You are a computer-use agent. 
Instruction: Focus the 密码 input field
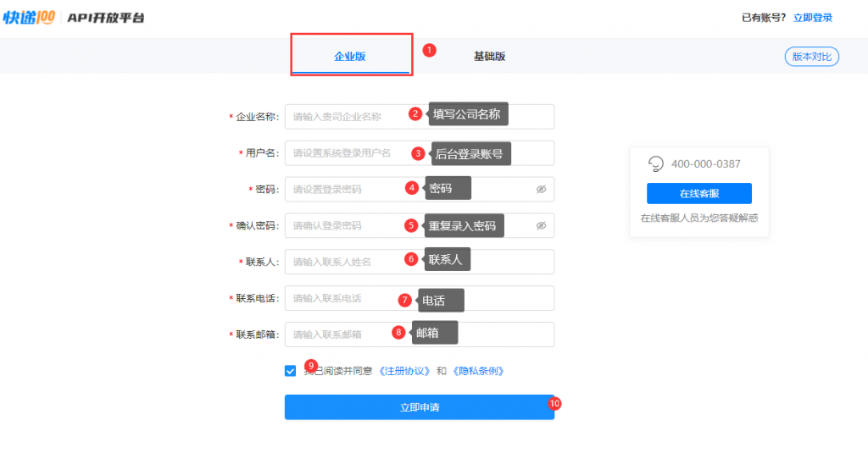pos(420,189)
